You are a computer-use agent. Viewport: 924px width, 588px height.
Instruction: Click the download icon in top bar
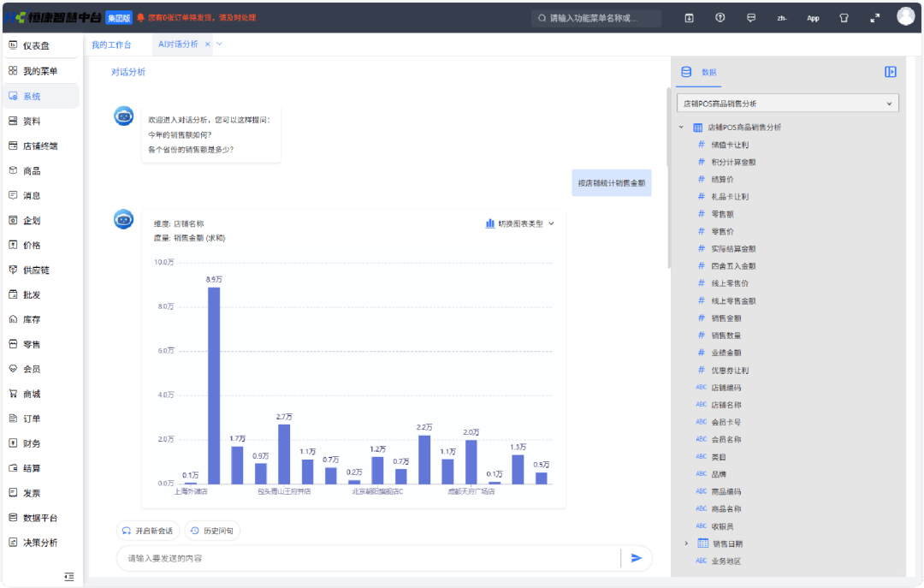click(690, 18)
